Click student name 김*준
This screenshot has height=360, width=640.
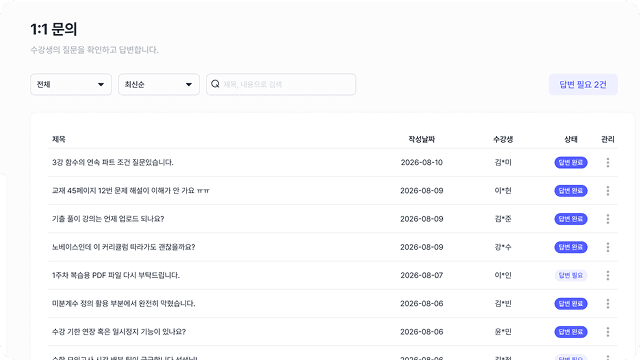(x=503, y=219)
